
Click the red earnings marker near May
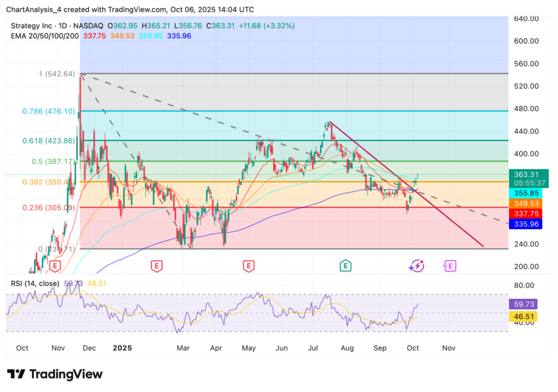[x=248, y=266]
